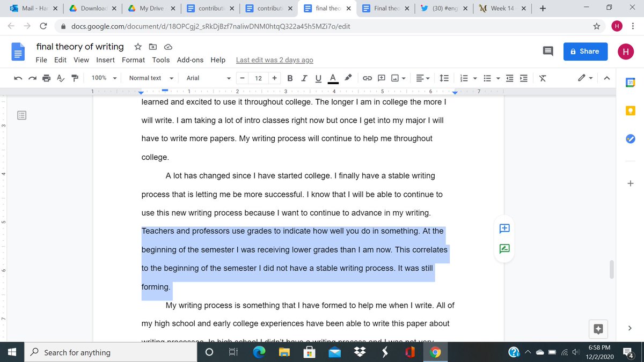Toggle bold formatting
Screen dimensions: 644x362
(290, 78)
